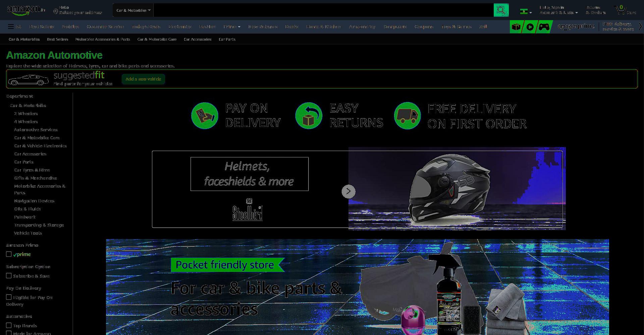Screen dimensions: 644x335
Task: Click the Prime gaming controller icon
Action: point(544,27)
